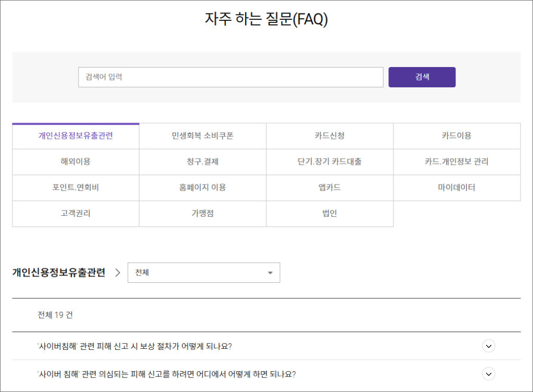
Task: Select the 해외이용 tab
Action: tap(75, 162)
